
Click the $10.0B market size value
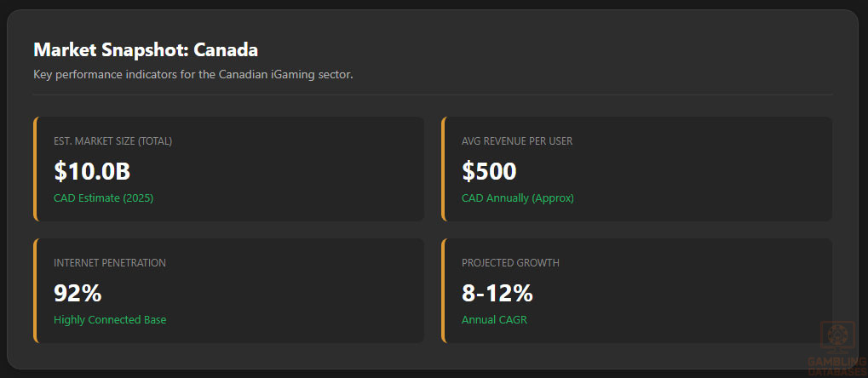coord(92,171)
